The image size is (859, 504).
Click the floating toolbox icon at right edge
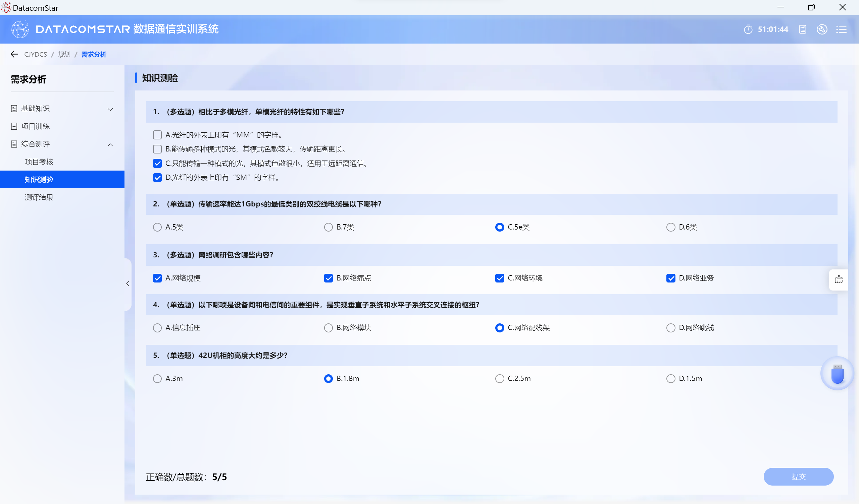pos(839,279)
